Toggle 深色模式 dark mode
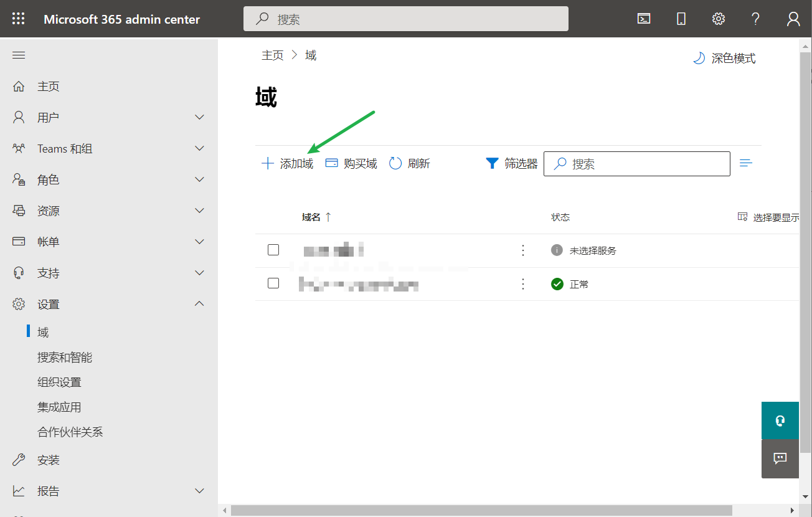Image resolution: width=812 pixels, height=517 pixels. (x=724, y=59)
